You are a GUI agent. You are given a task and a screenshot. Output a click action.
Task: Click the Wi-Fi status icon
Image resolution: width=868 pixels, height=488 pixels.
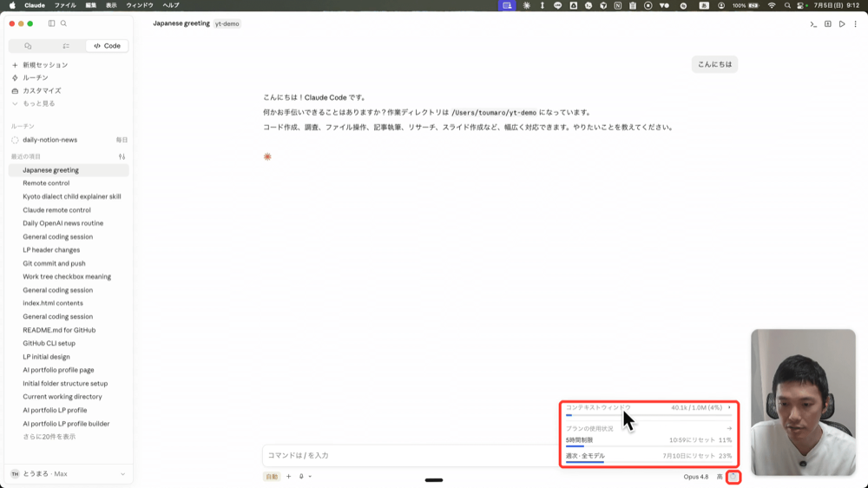pos(772,5)
